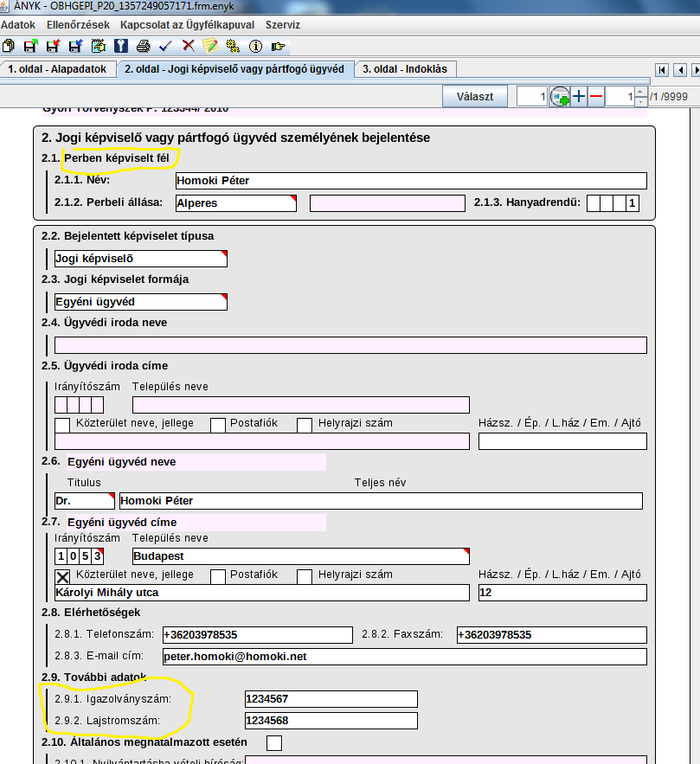The width and height of the screenshot is (700, 764).
Task: Click the house number field containing 12
Action: click(x=562, y=593)
